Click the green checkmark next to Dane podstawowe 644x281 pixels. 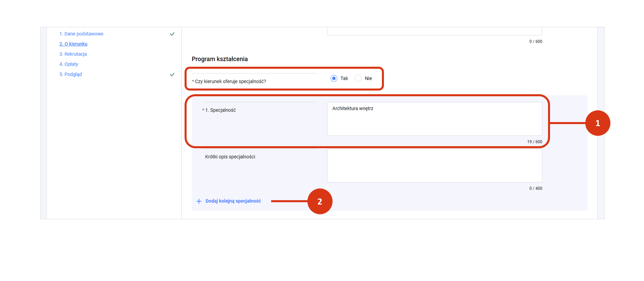point(172,34)
